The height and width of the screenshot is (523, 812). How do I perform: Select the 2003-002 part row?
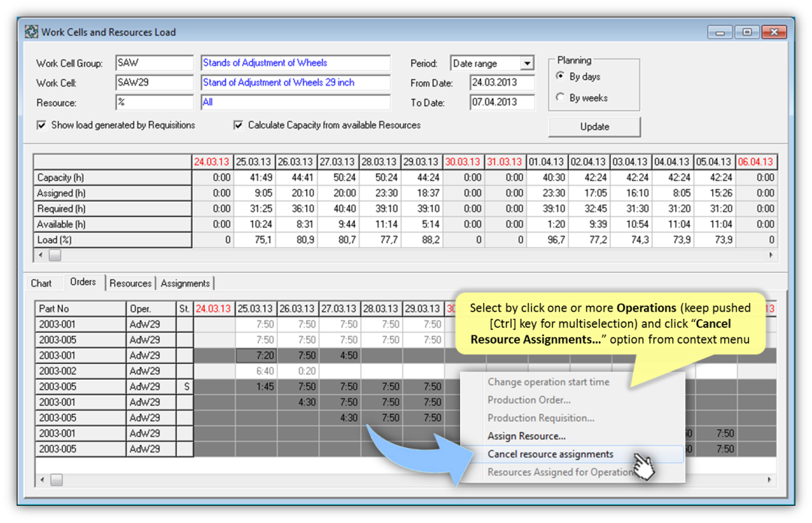tap(80, 371)
